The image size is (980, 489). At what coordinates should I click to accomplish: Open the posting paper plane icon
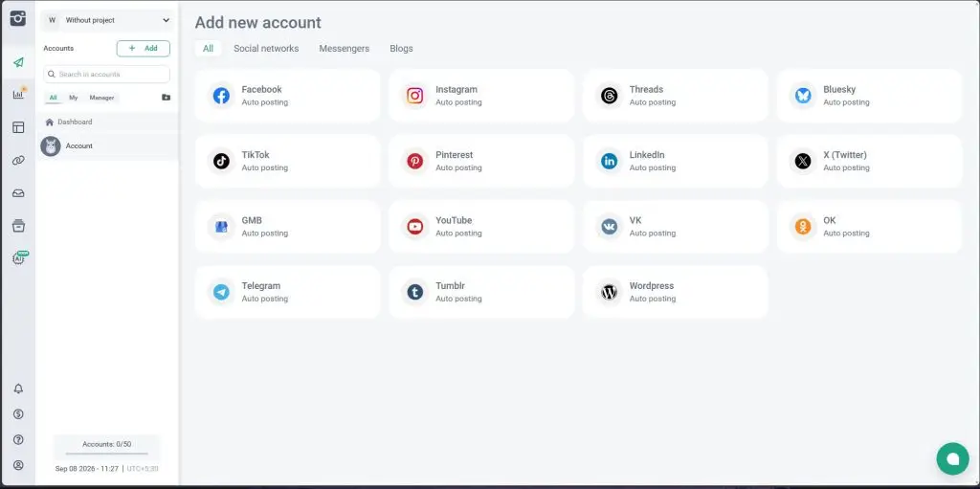click(x=18, y=62)
